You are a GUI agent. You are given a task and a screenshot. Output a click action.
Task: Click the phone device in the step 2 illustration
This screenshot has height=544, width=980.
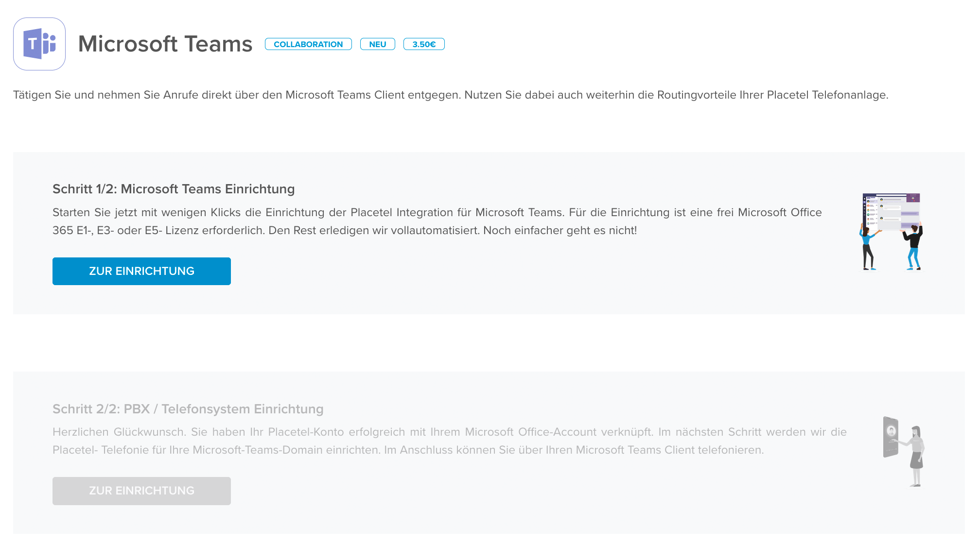click(x=891, y=437)
